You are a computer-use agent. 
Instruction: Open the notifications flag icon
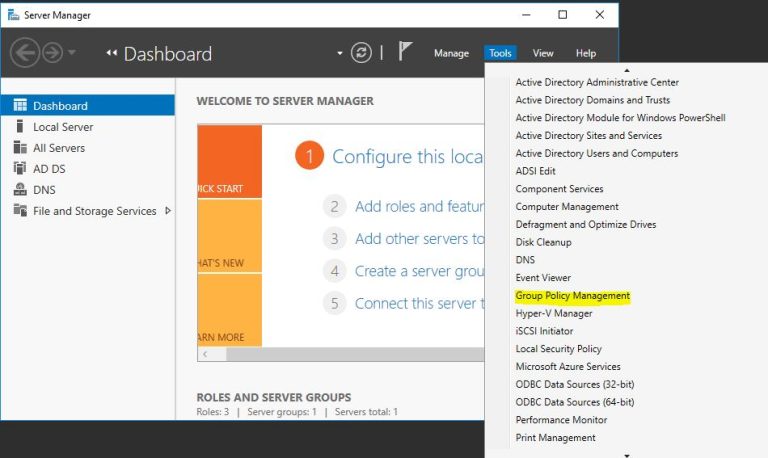tap(405, 53)
